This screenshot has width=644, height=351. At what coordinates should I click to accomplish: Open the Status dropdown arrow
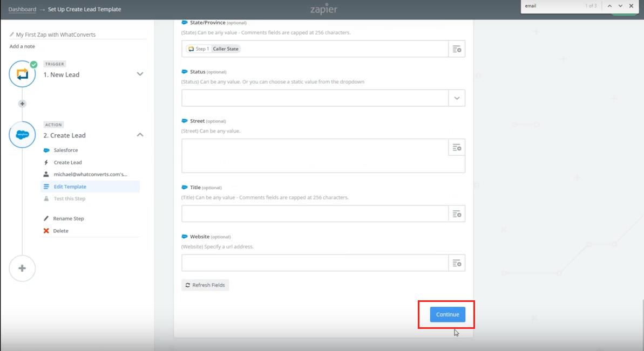pyautogui.click(x=457, y=98)
